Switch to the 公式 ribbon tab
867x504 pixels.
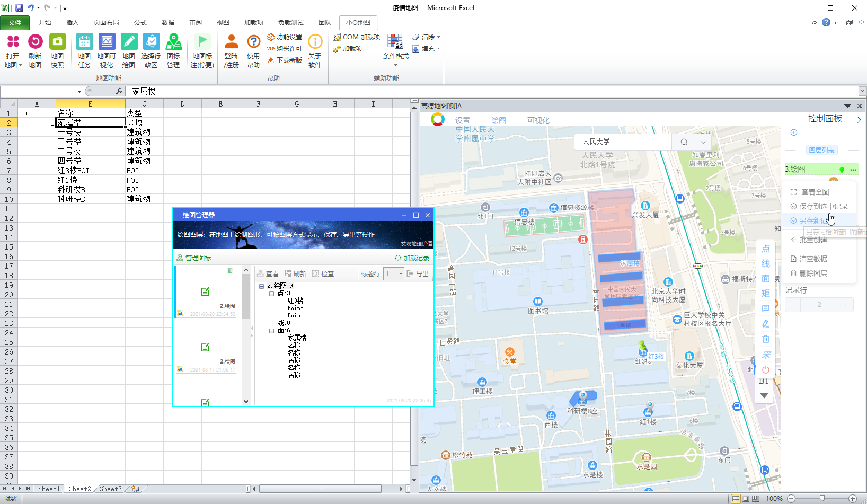140,22
